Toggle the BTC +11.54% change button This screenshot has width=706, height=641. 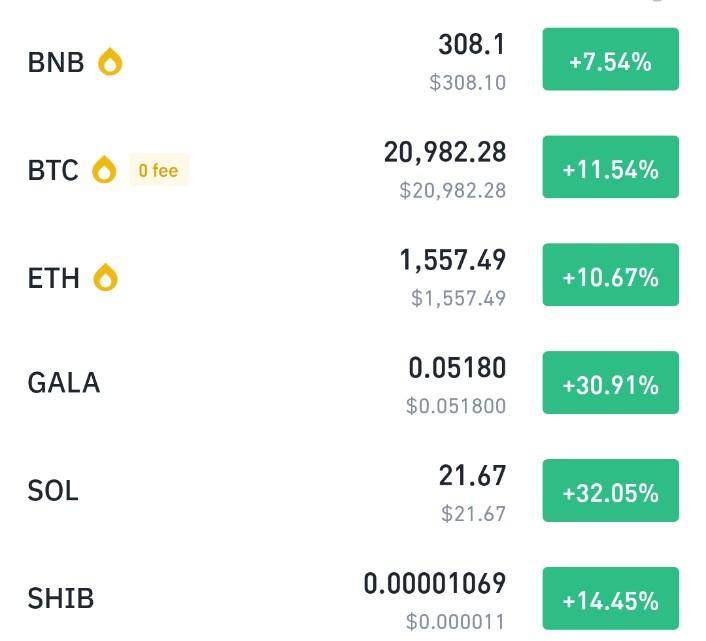[x=611, y=167]
